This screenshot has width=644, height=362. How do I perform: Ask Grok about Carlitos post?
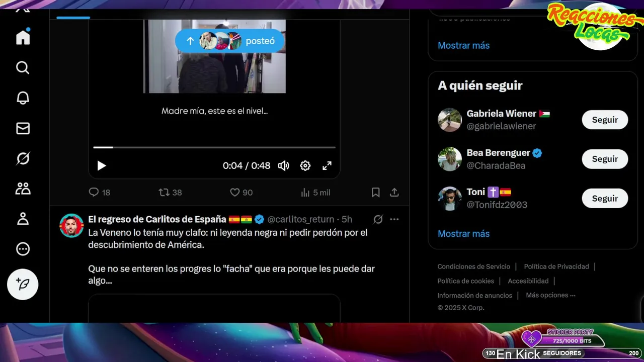(x=378, y=219)
